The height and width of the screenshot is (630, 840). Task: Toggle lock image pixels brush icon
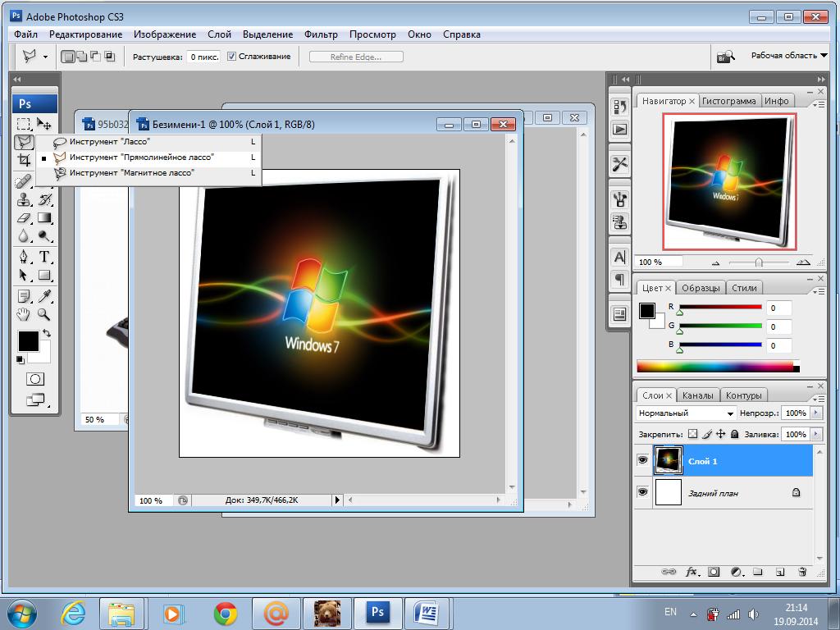pos(707,434)
